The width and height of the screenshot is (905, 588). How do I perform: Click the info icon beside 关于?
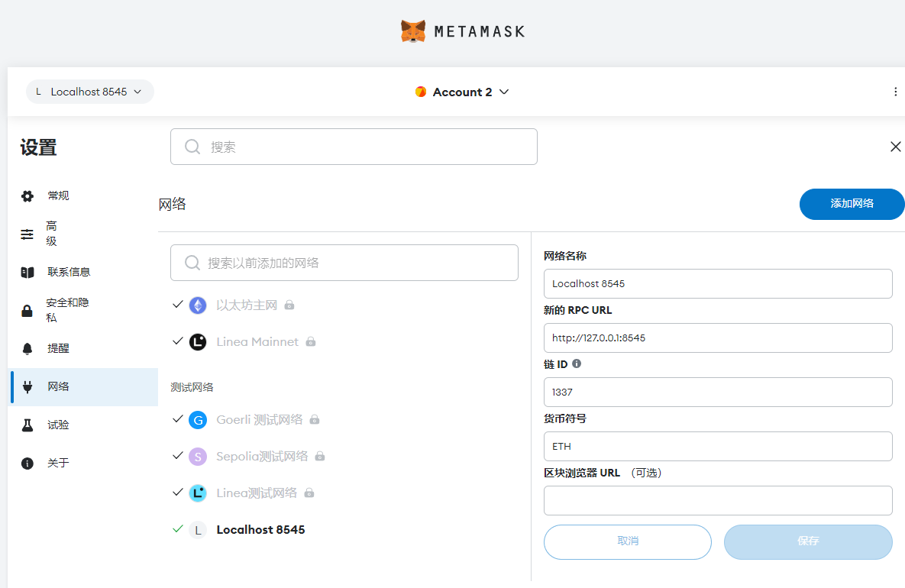click(x=27, y=464)
